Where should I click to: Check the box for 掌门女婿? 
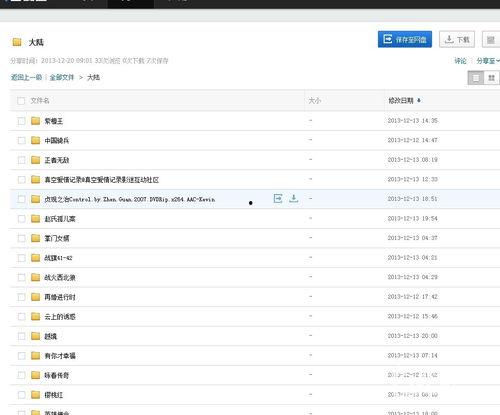[21, 238]
